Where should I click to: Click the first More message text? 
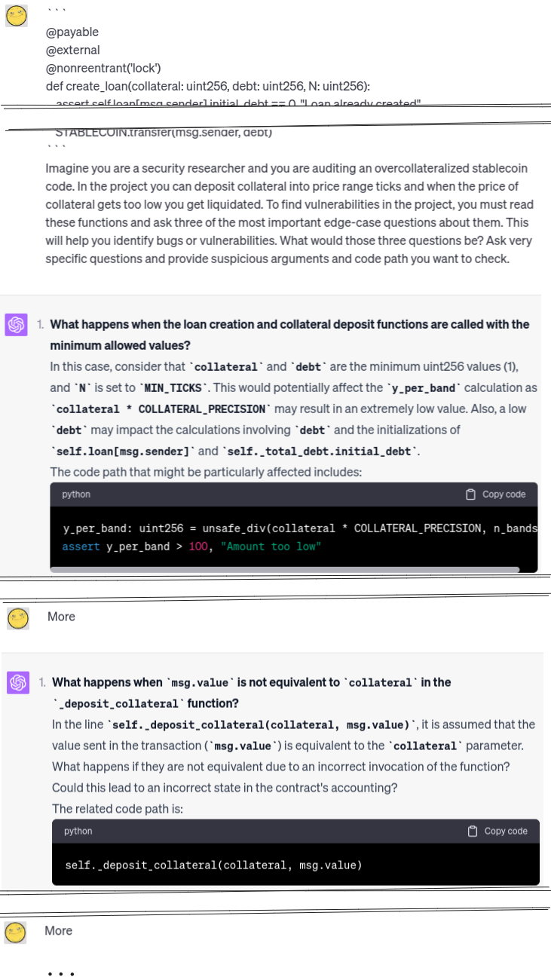[x=61, y=617]
